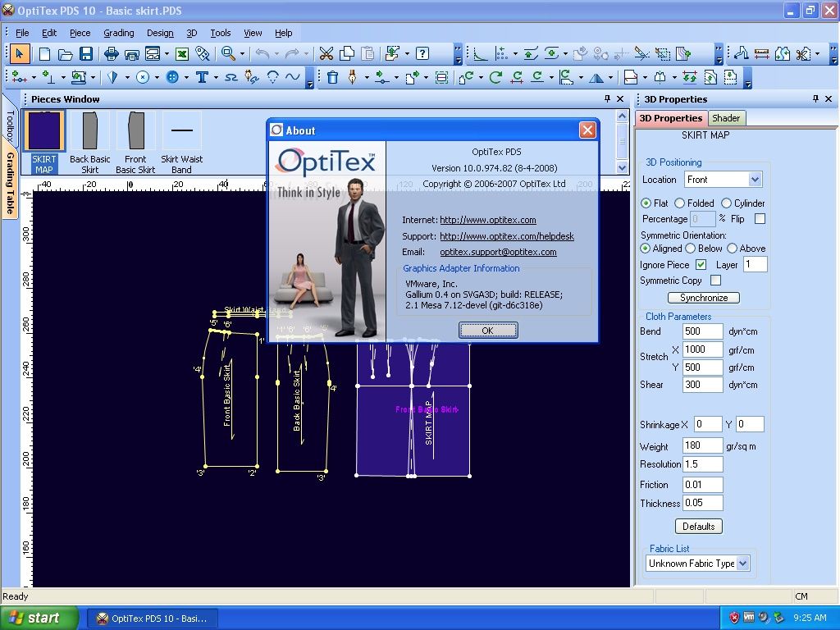Uncheck the Ignore Piece checkbox
This screenshot has height=630, width=840.
coord(701,265)
